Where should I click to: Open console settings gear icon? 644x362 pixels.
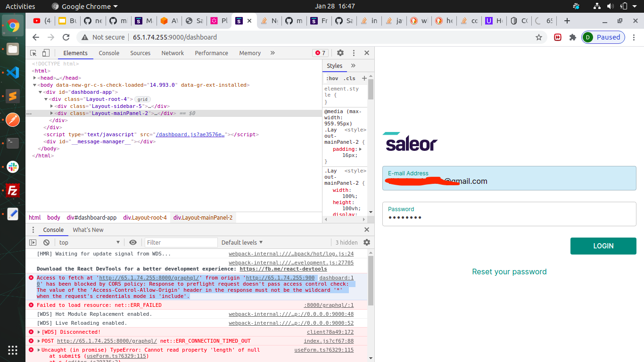pos(367,242)
